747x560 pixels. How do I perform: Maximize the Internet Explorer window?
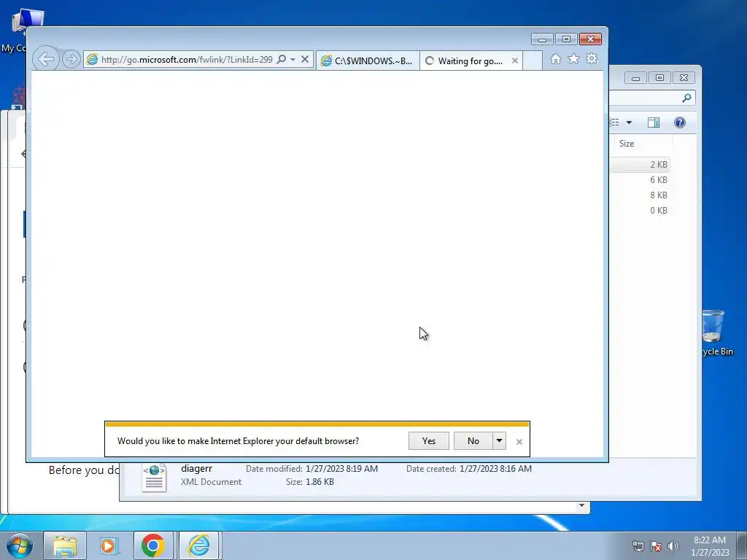[566, 39]
